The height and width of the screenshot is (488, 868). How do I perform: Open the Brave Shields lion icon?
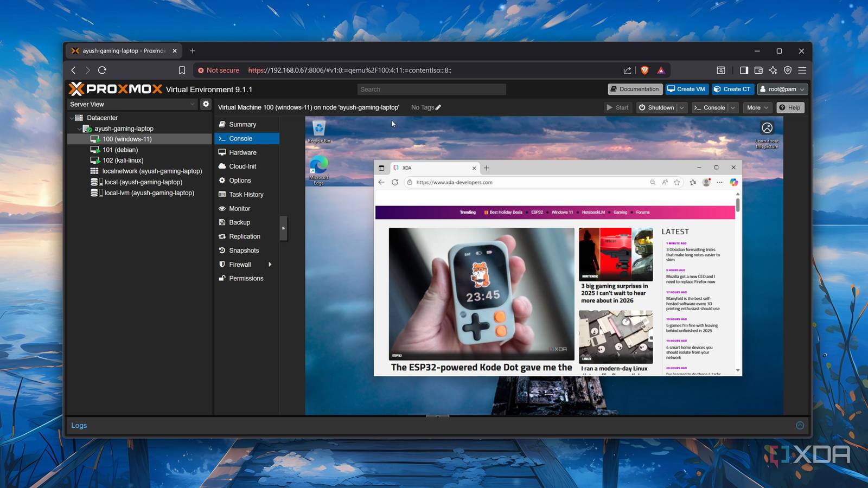[x=644, y=70]
